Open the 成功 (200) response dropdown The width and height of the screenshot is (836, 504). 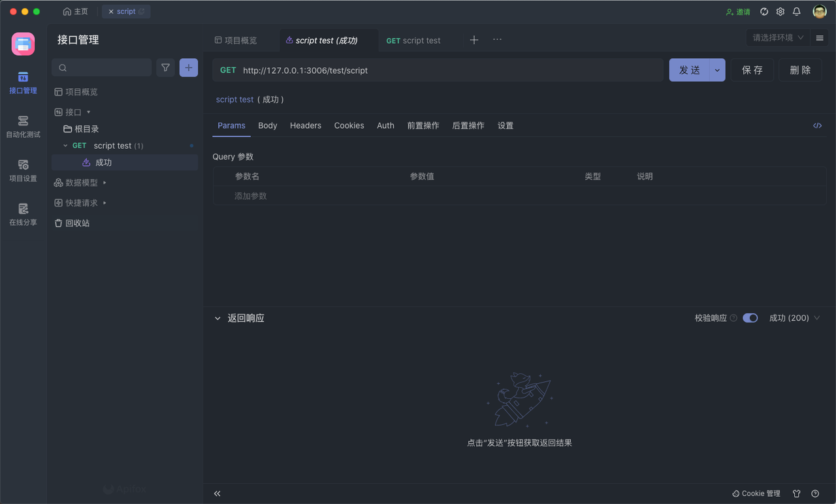pos(794,318)
